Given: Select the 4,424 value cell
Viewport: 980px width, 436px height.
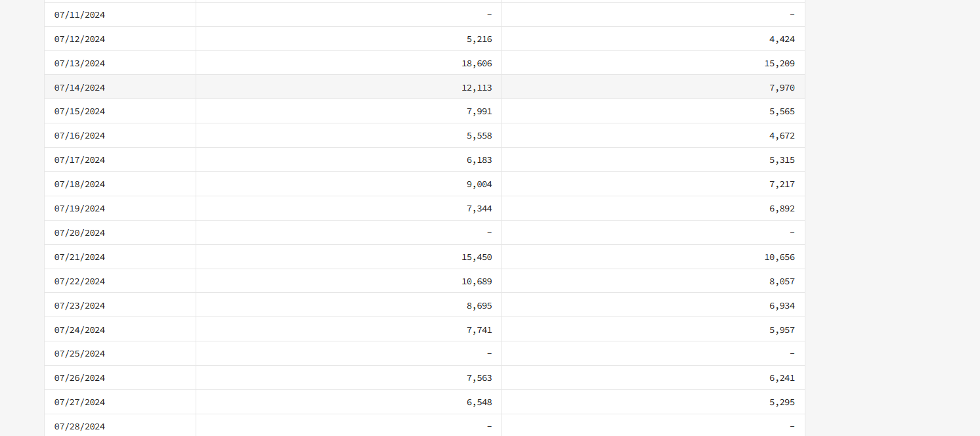Looking at the screenshot, I should (653, 39).
